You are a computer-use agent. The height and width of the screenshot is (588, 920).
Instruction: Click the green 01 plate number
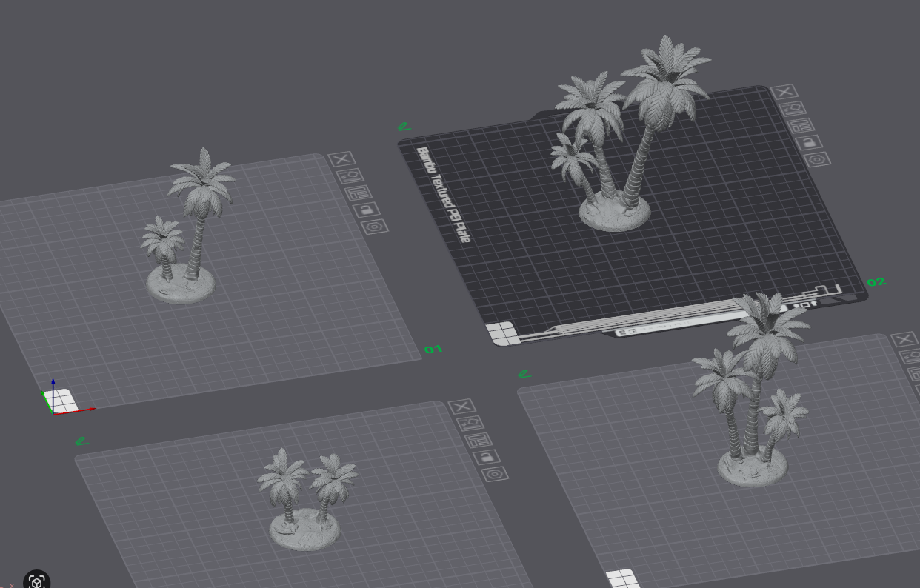tap(433, 349)
